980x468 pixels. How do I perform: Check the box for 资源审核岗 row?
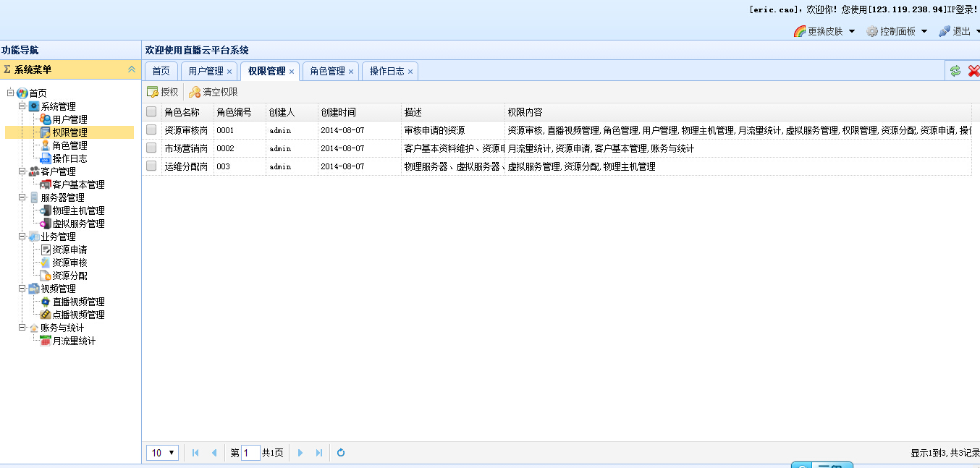click(151, 130)
